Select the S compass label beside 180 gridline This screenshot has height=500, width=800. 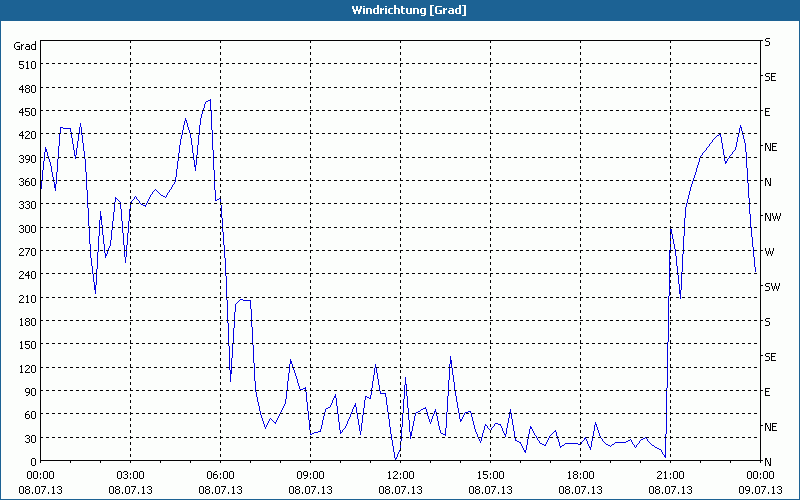(767, 322)
